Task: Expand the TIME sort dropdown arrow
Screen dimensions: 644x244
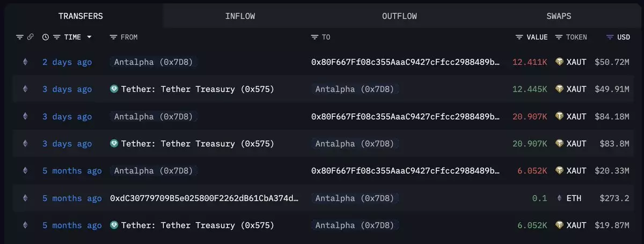Action: (89, 37)
